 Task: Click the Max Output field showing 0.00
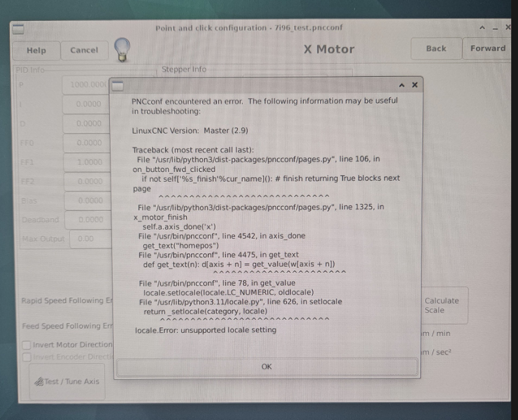(91, 239)
